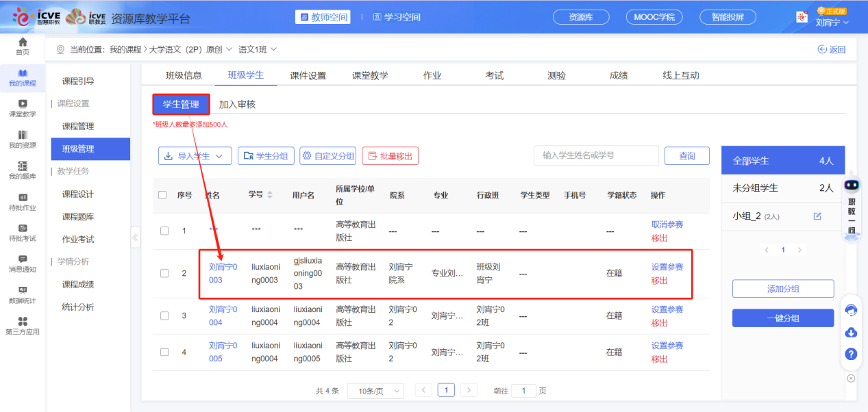This screenshot has height=412, width=868.
Task: Open the floating help question mark icon
Action: 851,354
